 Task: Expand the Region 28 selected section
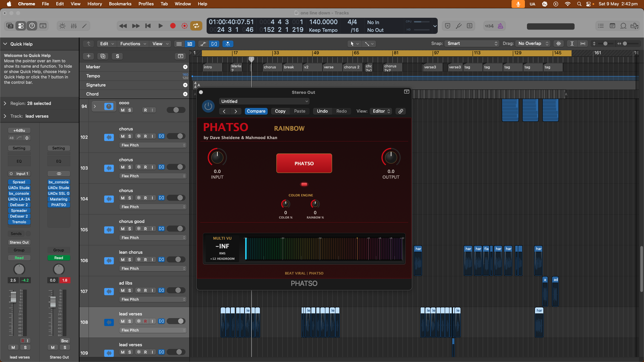(5, 104)
